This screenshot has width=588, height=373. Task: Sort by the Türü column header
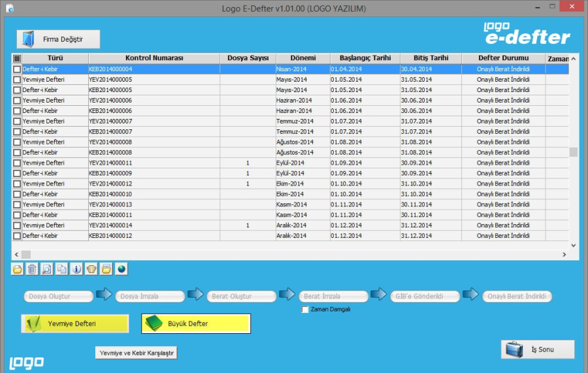[x=55, y=58]
